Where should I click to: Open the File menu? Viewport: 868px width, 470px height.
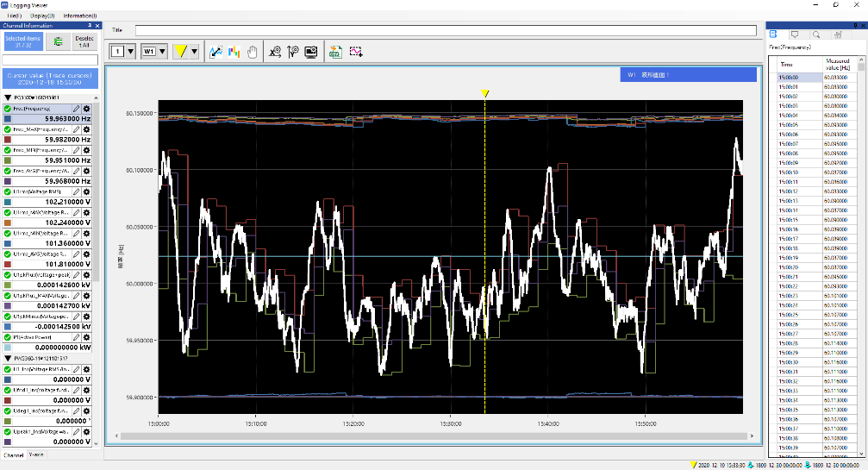[x=14, y=16]
